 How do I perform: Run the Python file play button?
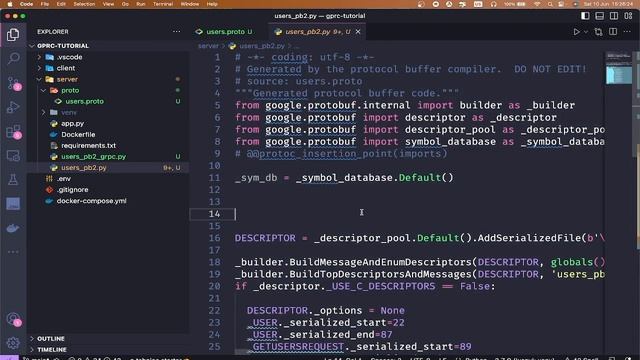pos(576,32)
